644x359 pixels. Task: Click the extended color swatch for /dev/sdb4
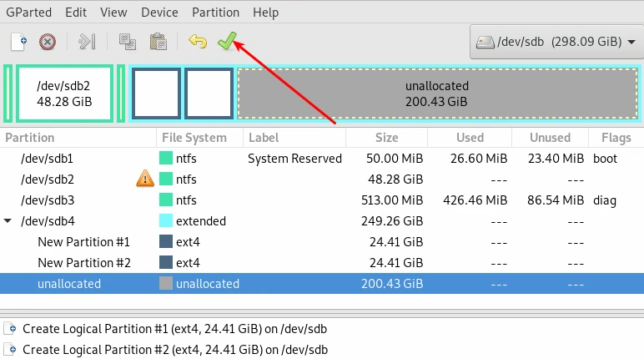[x=166, y=221]
